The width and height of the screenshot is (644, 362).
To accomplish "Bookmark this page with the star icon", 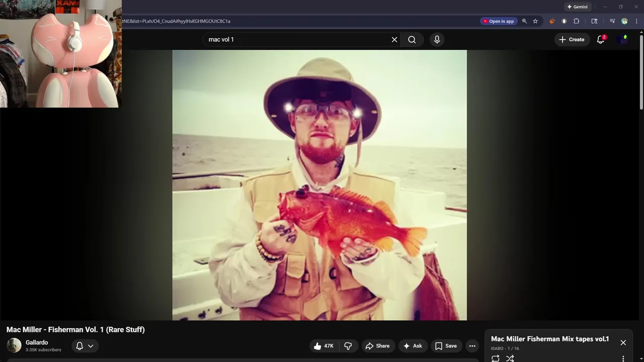I will coord(535,21).
